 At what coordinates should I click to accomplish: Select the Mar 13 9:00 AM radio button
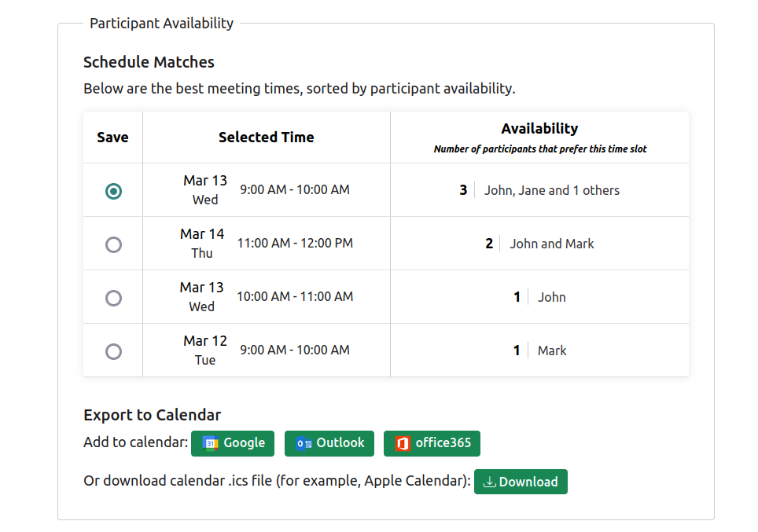(114, 191)
